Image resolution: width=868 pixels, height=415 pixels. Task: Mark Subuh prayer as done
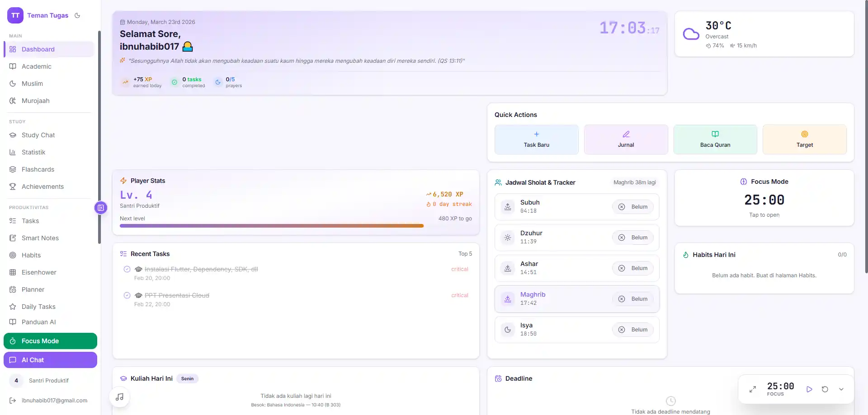(x=633, y=207)
